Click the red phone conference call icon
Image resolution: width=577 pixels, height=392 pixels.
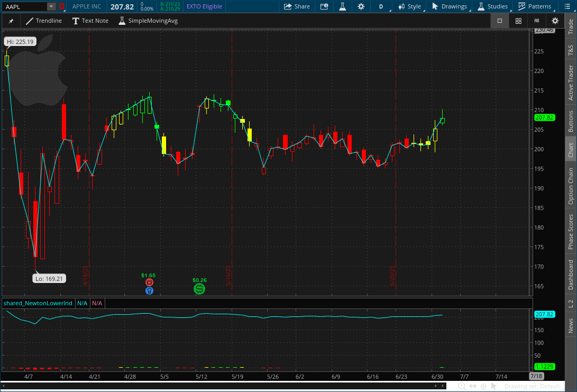coord(149,282)
